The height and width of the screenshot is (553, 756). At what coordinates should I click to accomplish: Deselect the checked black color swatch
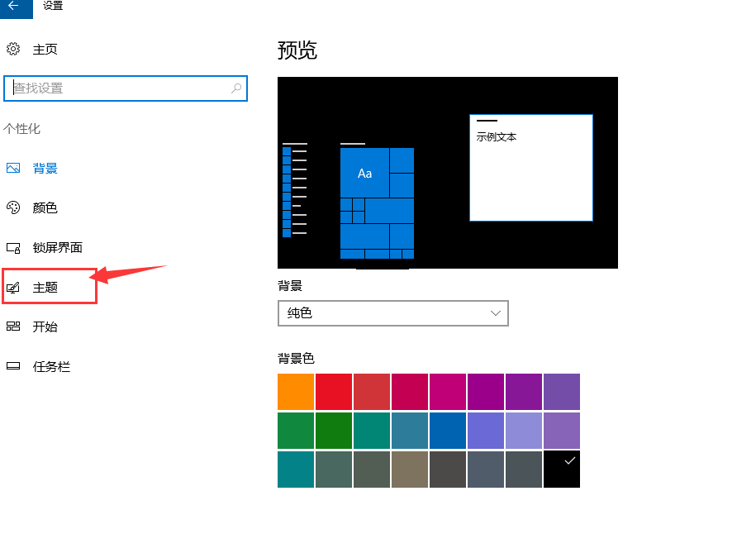(562, 469)
